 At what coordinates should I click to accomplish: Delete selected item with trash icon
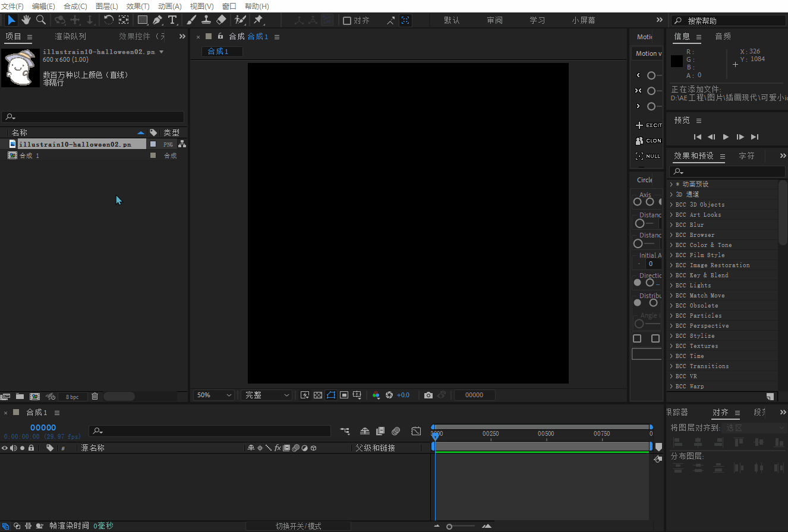pos(94,397)
